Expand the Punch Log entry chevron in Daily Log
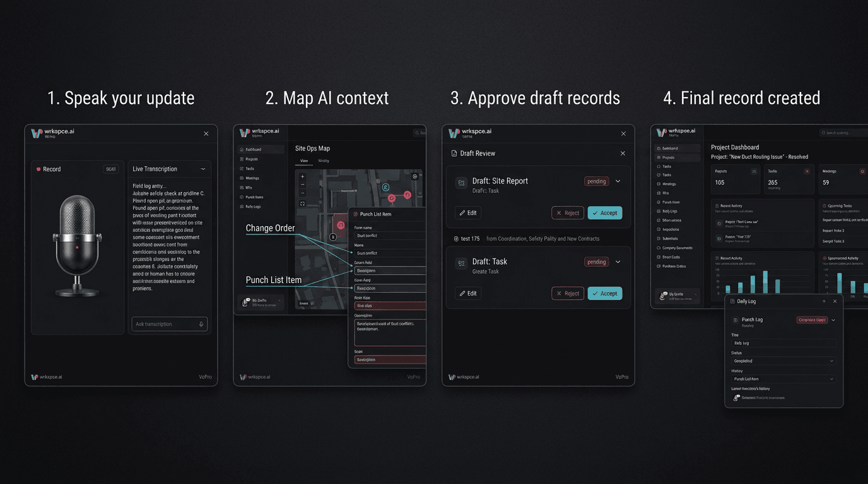Image resolution: width=868 pixels, height=484 pixels. click(x=833, y=320)
